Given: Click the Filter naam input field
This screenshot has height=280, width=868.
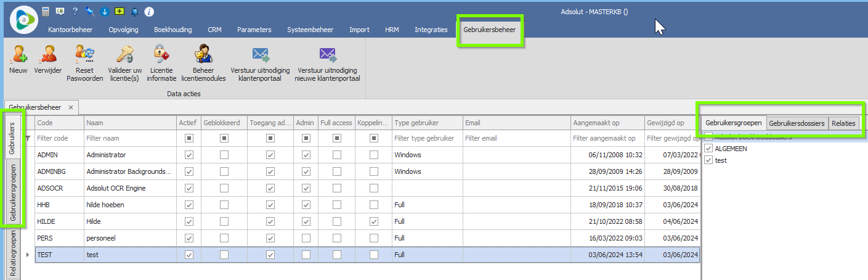Looking at the screenshot, I should point(129,138).
